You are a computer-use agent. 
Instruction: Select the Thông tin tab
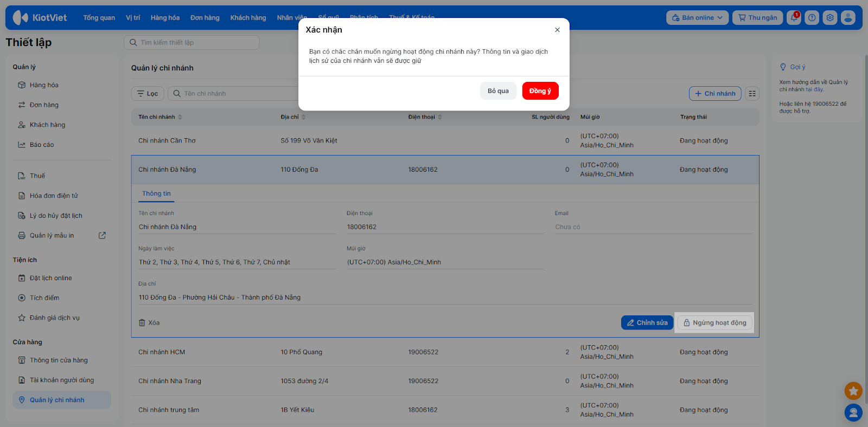(156, 194)
